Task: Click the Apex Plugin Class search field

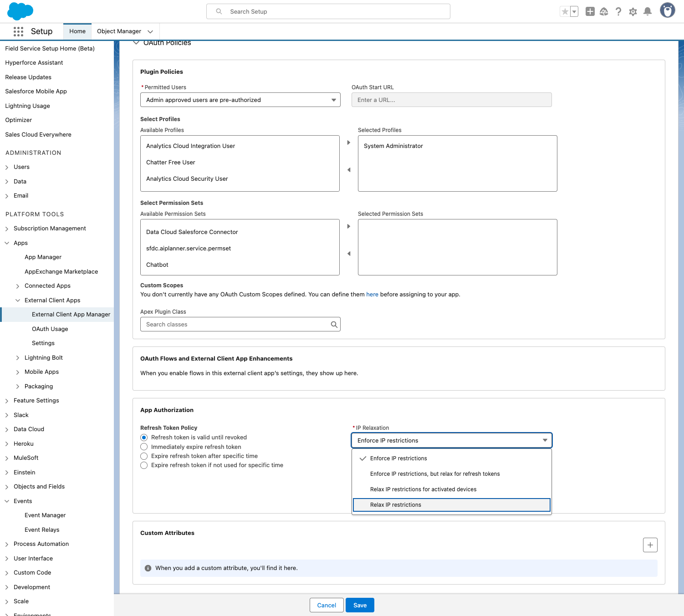Action: [x=237, y=325]
